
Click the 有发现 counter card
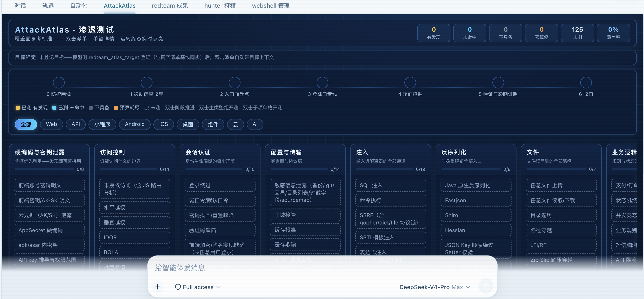click(x=434, y=33)
